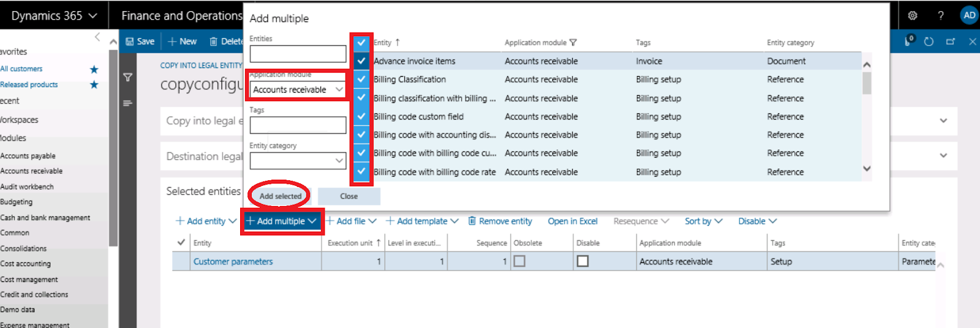The width and height of the screenshot is (980, 328).
Task: Click the New toolbar button
Action: [x=182, y=42]
